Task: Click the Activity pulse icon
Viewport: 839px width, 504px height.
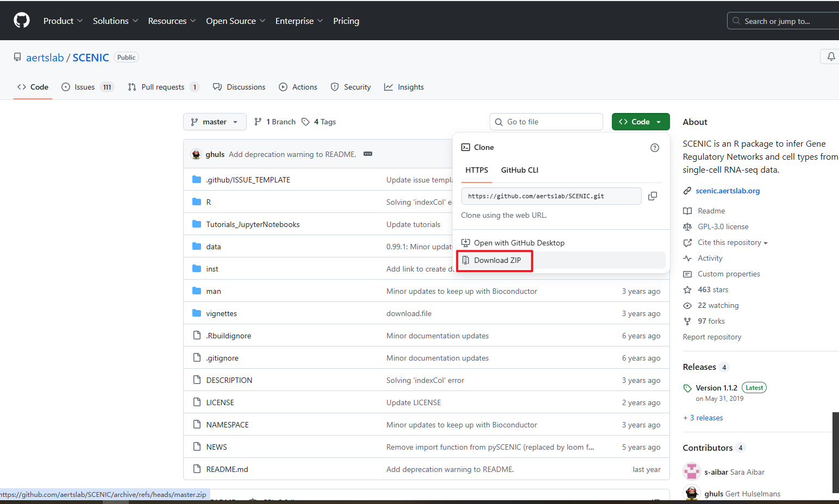Action: pos(687,258)
